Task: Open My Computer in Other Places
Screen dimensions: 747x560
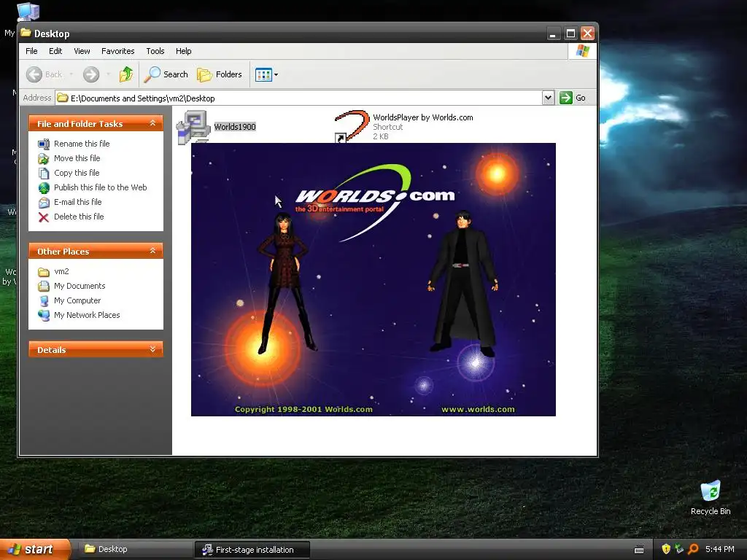Action: tap(77, 300)
